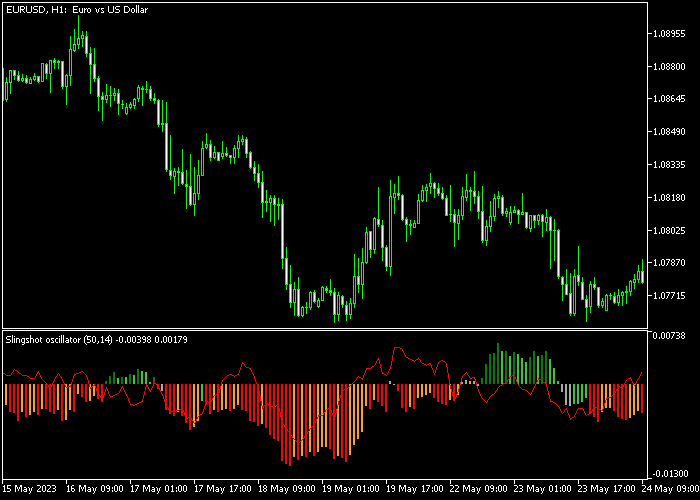Click the 0.00738 oscillator scale value
700x500 pixels.
(669, 335)
